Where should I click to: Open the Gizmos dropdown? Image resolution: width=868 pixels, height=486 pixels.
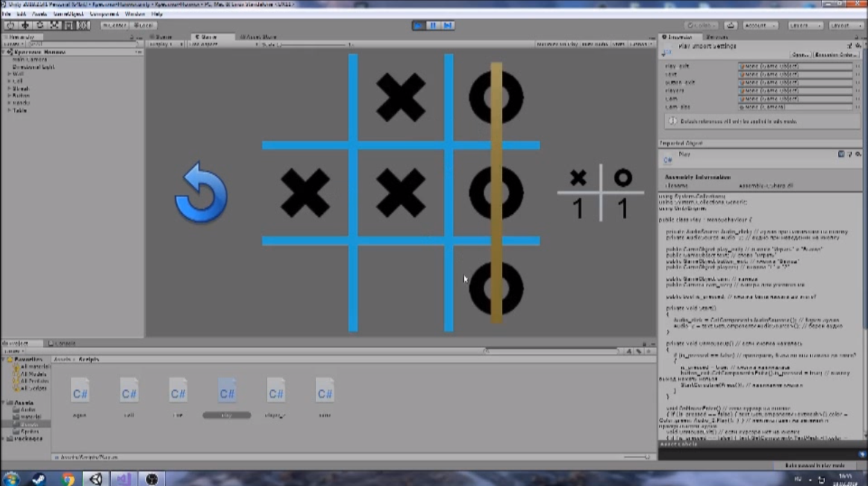(640, 45)
